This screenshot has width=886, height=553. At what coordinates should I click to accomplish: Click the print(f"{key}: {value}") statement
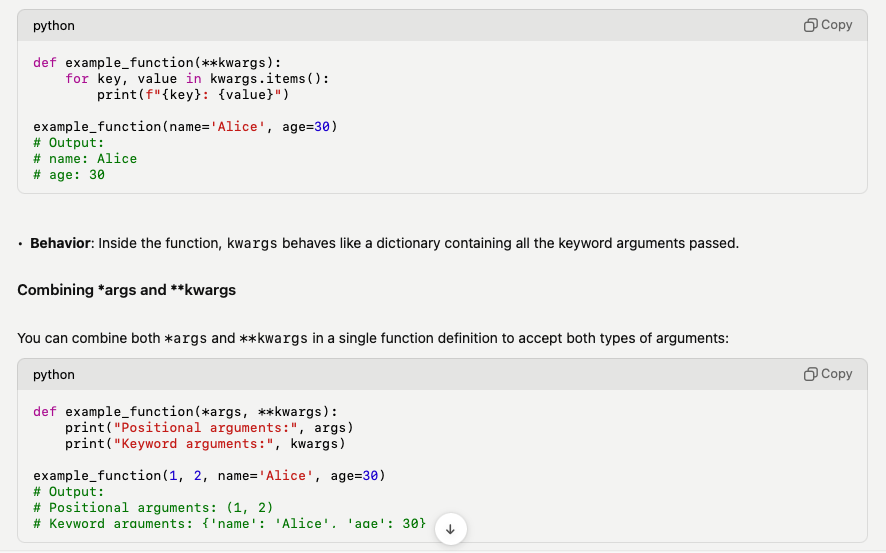193,95
